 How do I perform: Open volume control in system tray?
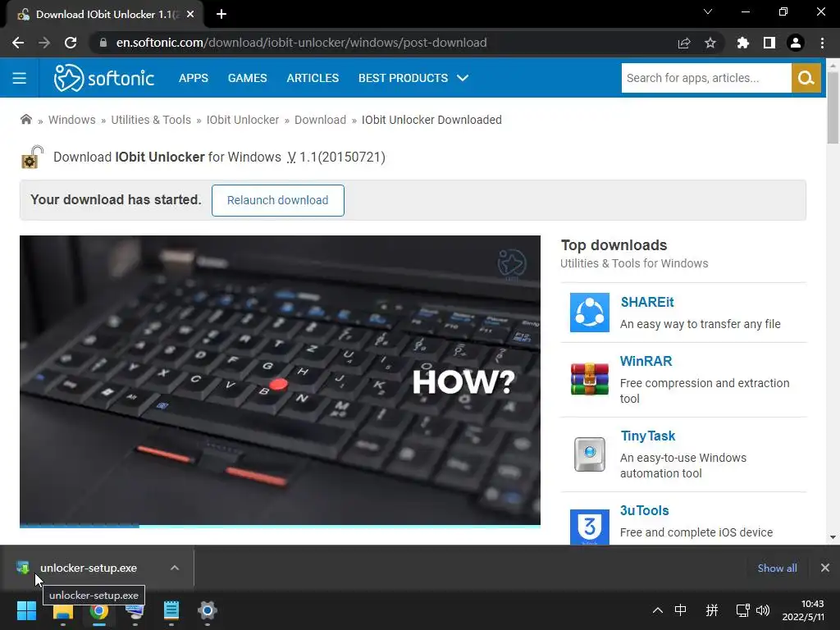(763, 610)
